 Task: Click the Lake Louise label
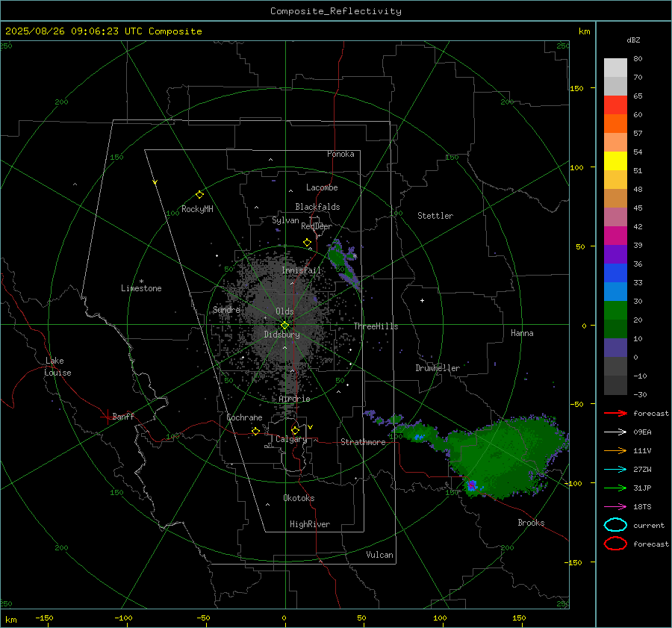tap(57, 367)
